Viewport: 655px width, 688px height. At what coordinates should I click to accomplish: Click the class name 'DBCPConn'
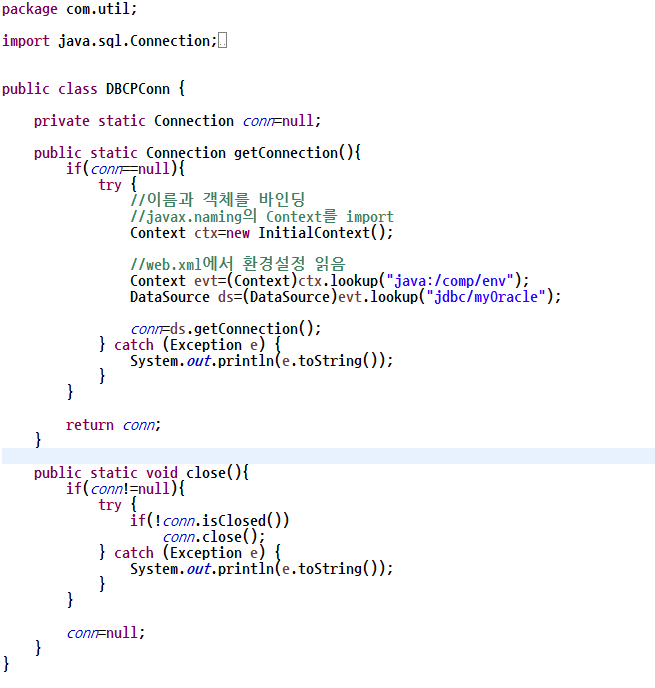tap(137, 89)
